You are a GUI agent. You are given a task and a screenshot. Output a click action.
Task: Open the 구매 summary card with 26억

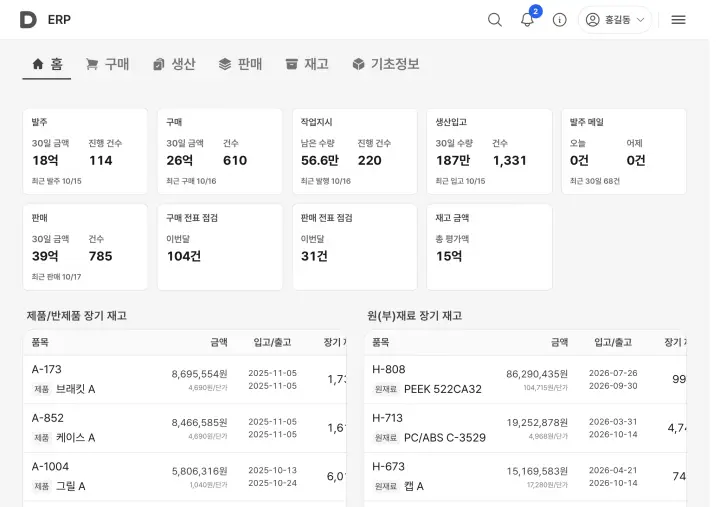point(220,151)
